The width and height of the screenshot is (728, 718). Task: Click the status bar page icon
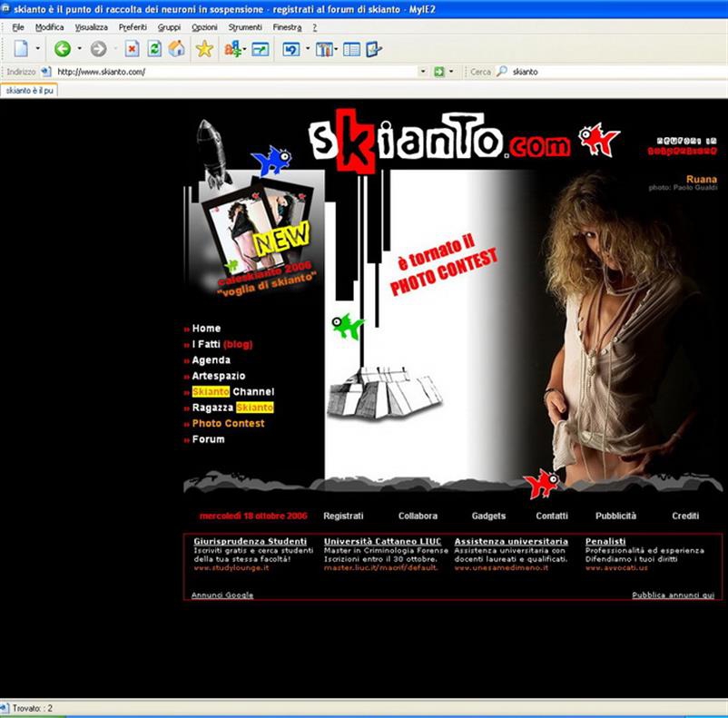(4, 708)
